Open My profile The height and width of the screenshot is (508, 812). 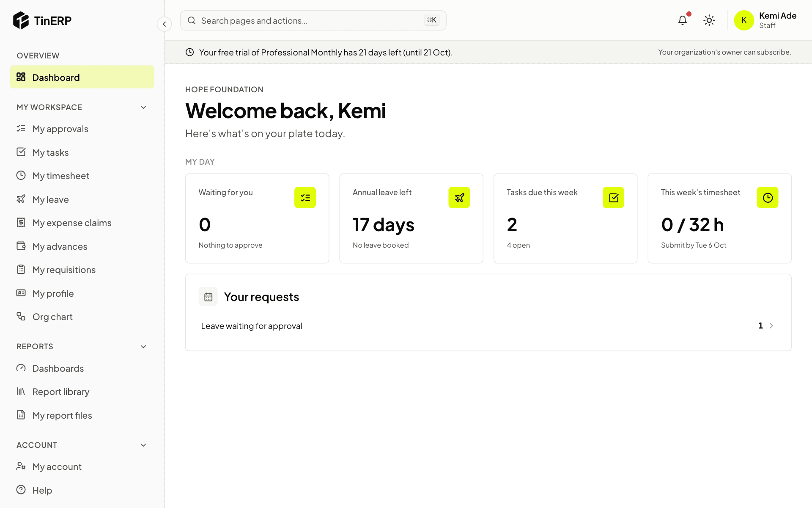pyautogui.click(x=82, y=293)
